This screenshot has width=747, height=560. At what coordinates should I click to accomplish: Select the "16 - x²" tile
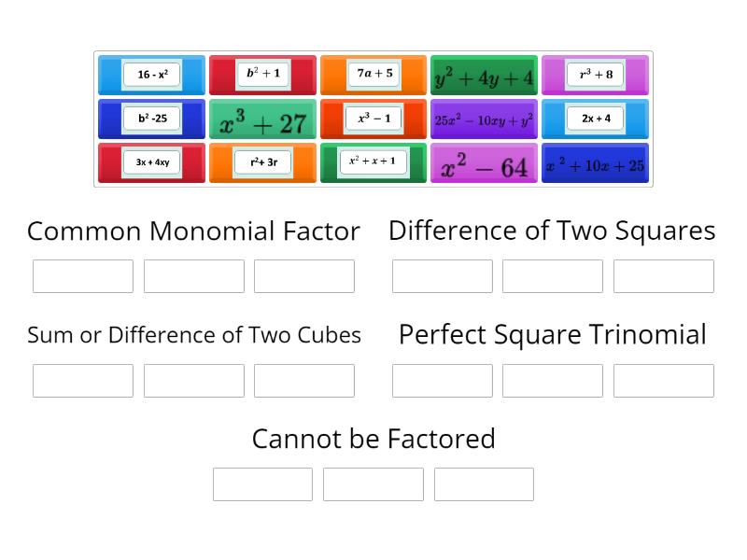tap(151, 75)
